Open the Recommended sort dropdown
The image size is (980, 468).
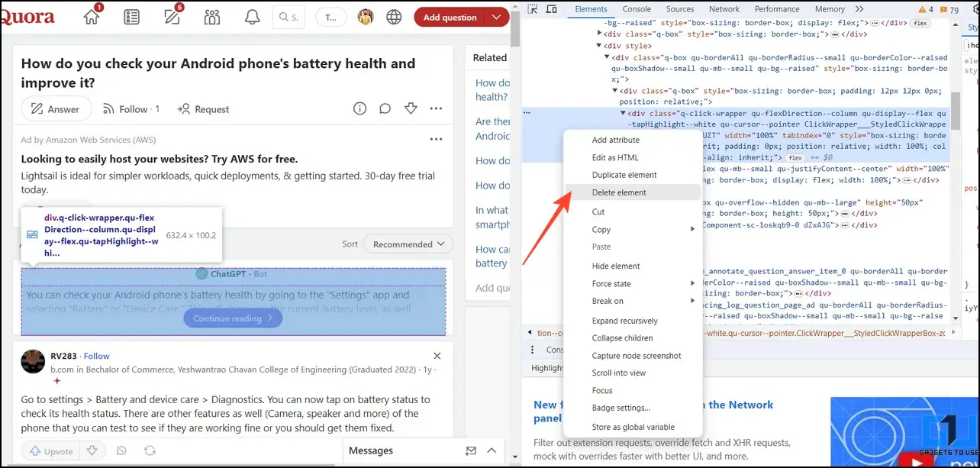[x=408, y=244]
